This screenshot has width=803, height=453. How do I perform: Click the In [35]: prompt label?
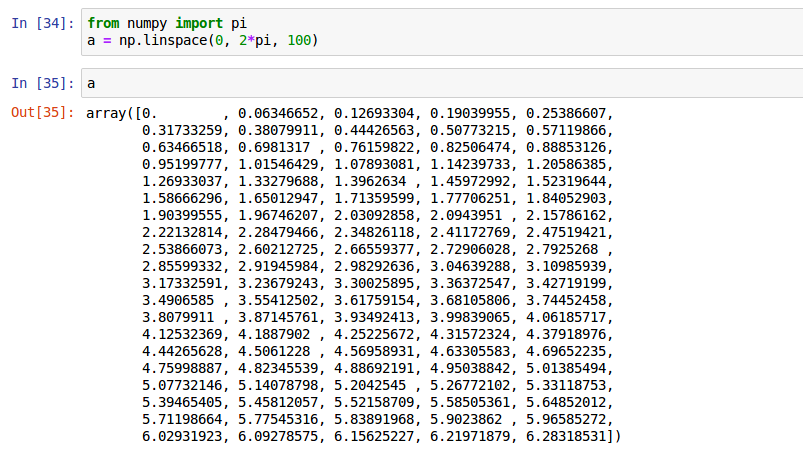[43, 83]
